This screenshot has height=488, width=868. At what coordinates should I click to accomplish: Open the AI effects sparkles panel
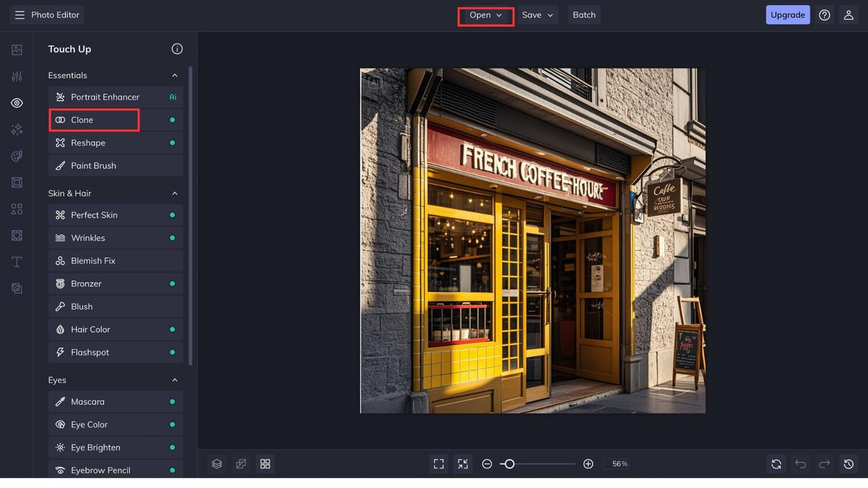tap(16, 129)
